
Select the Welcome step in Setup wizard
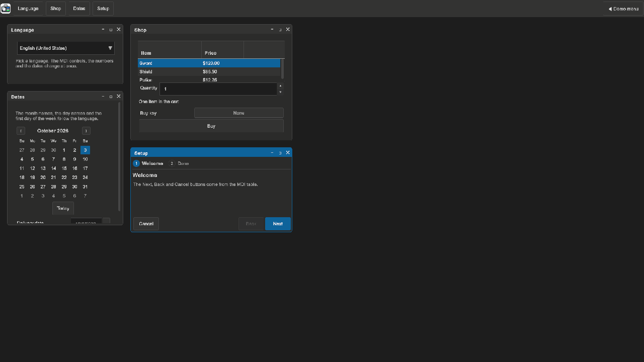148,163
